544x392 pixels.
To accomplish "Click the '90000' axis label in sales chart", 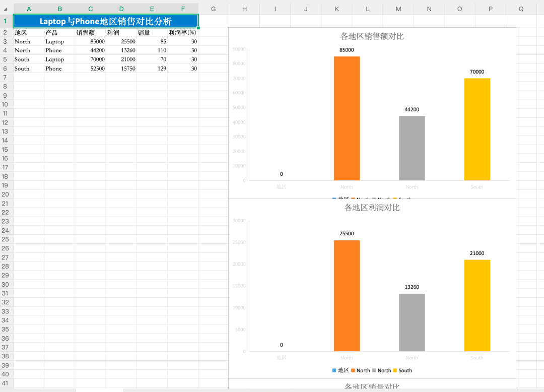I will (x=239, y=49).
